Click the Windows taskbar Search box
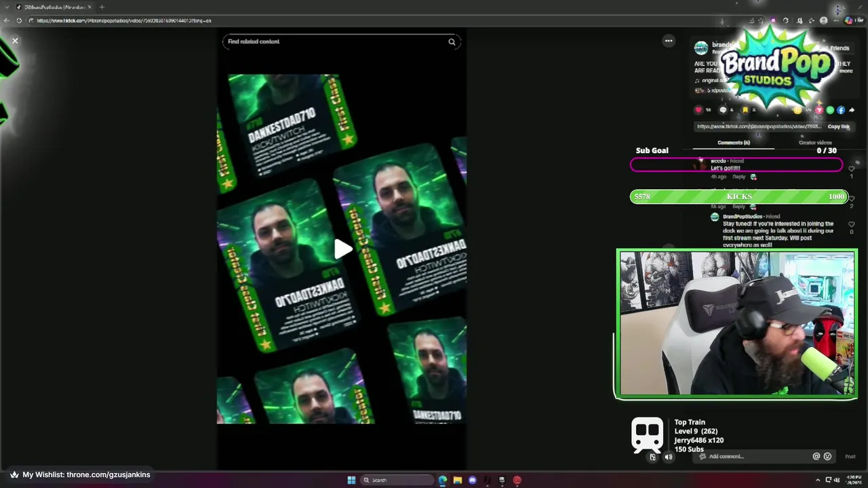 [397, 480]
